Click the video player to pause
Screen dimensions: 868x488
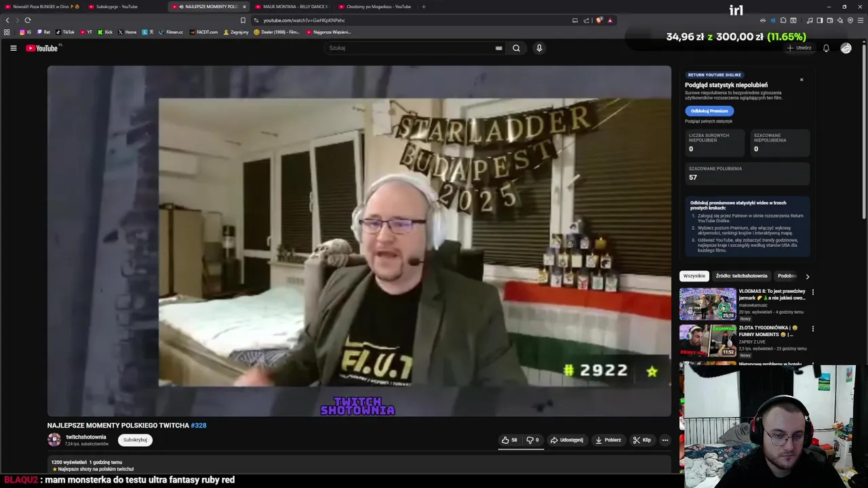coord(359,241)
